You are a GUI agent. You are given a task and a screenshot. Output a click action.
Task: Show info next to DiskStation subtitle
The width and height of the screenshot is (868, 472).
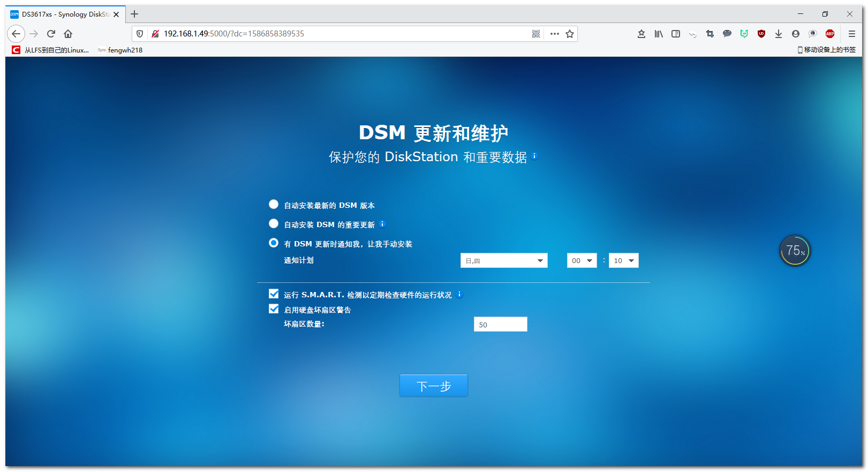click(x=534, y=156)
